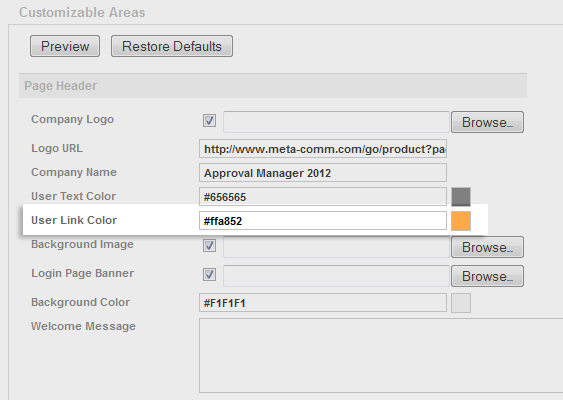Toggle the Background Image checkbox
Screen dimensions: 563x400
pyautogui.click(x=209, y=246)
